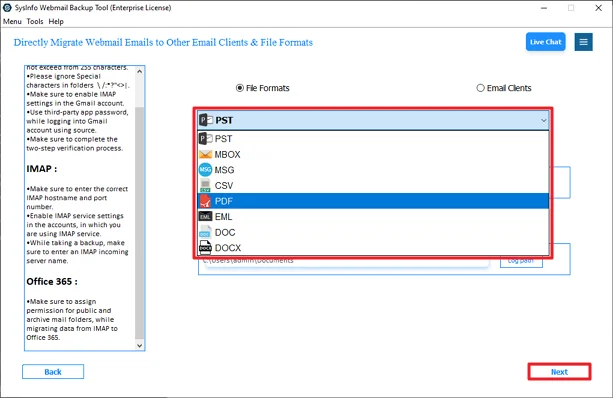This screenshot has height=398, width=613.
Task: Open the Help menu
Action: click(x=56, y=22)
